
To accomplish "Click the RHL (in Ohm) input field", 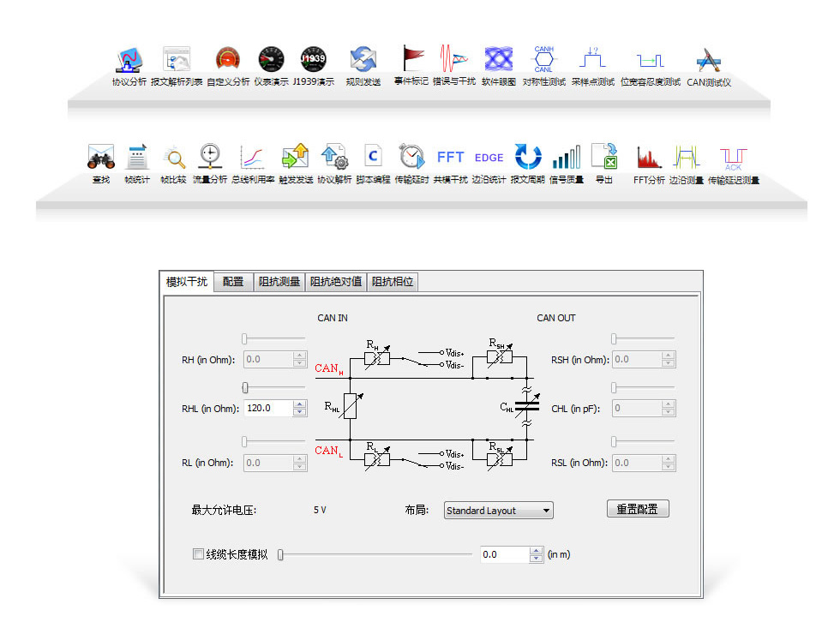I will pyautogui.click(x=267, y=409).
